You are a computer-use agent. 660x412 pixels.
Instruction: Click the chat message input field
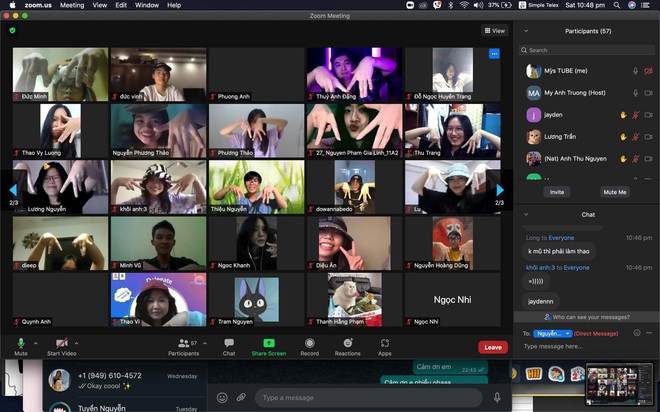pos(587,346)
